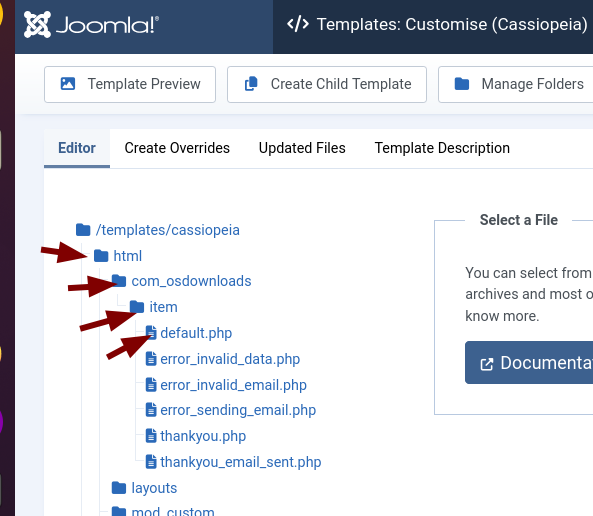Click the code brackets icon in title
This screenshot has width=593, height=516.
298,24
